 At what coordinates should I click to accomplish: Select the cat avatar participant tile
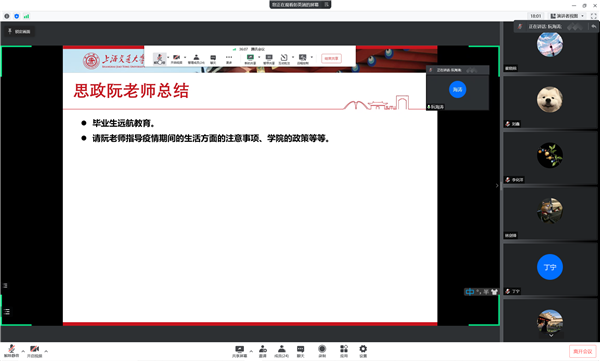point(550,213)
